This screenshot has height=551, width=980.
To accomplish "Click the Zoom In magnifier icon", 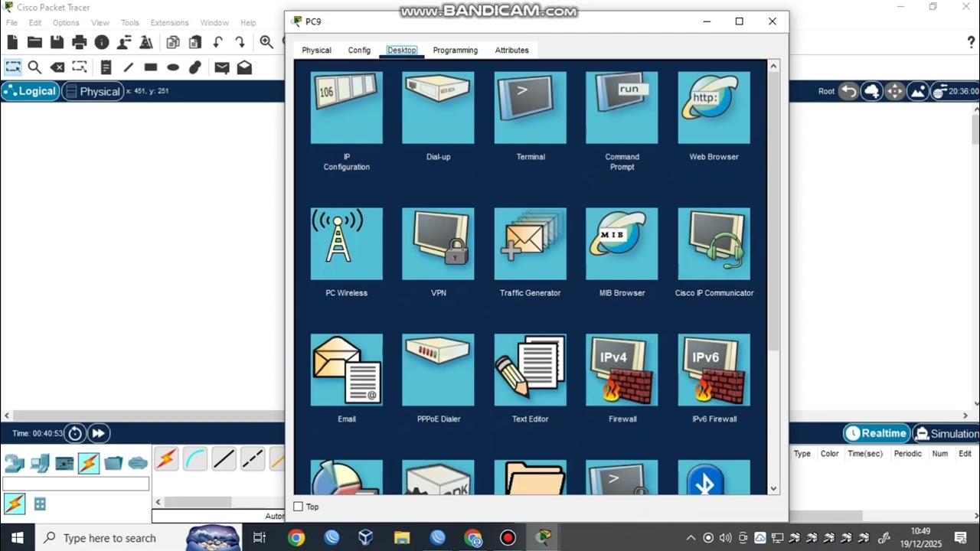I will tap(266, 42).
